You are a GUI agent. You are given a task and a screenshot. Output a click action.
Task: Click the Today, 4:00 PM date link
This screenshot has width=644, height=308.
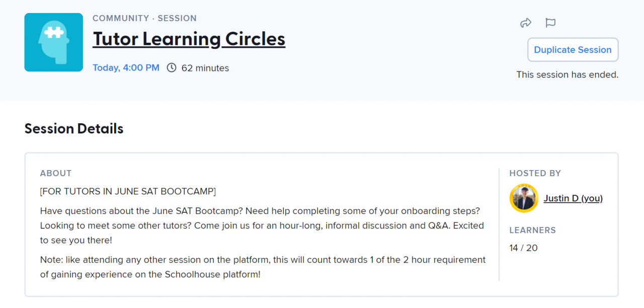(126, 68)
